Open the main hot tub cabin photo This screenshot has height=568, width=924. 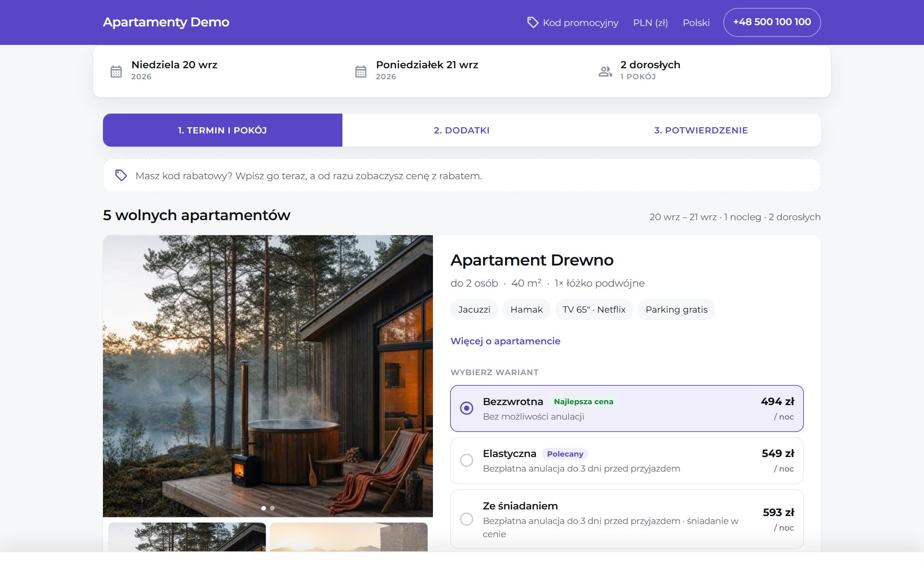tap(268, 376)
